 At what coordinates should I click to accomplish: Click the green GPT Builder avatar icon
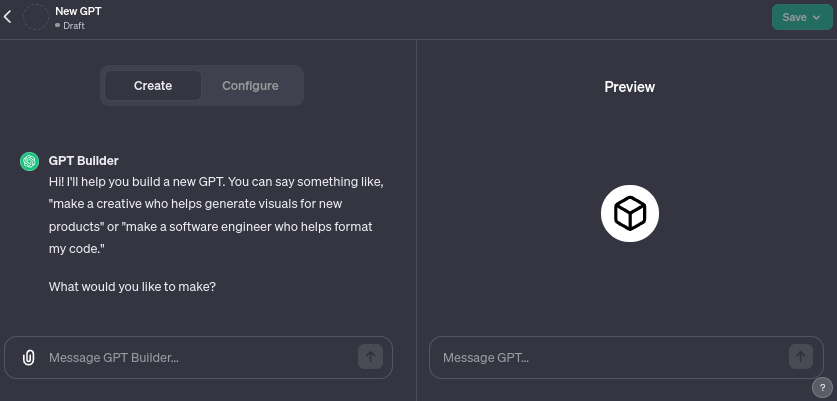pyautogui.click(x=30, y=161)
